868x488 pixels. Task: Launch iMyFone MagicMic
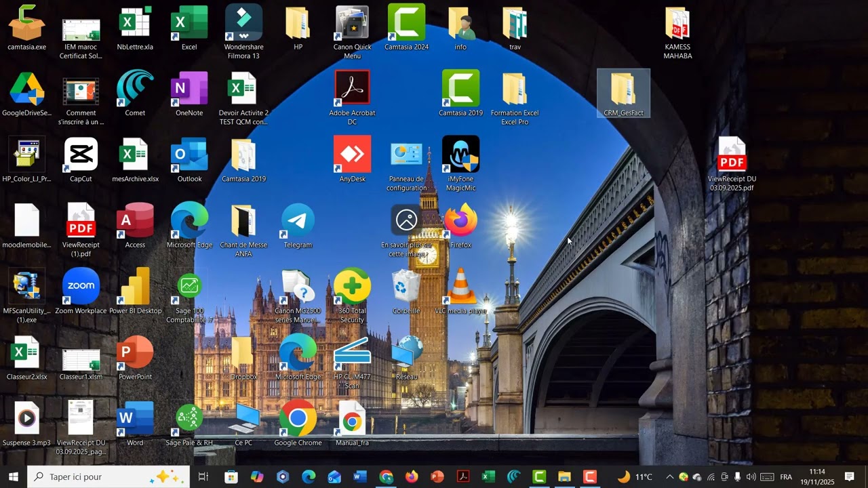pyautogui.click(x=460, y=165)
